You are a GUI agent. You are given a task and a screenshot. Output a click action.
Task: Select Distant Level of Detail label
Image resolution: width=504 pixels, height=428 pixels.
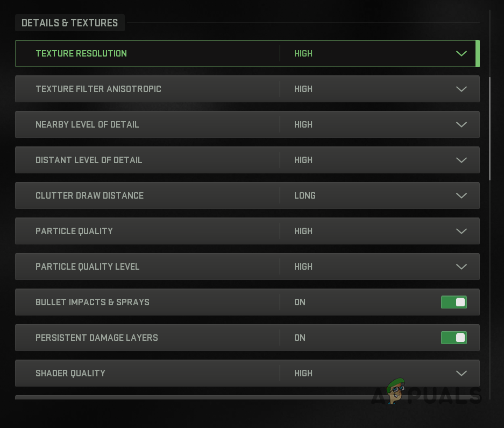tap(89, 160)
